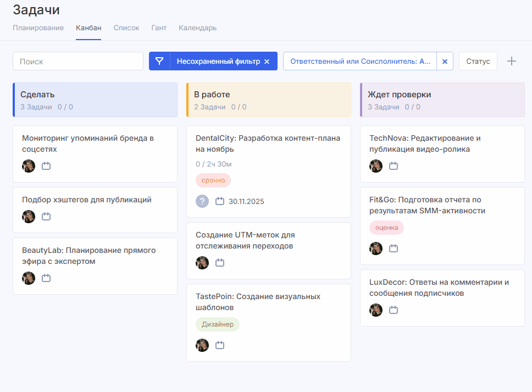Switch to the Список tab
Viewport: 532px width, 392px height.
click(126, 27)
